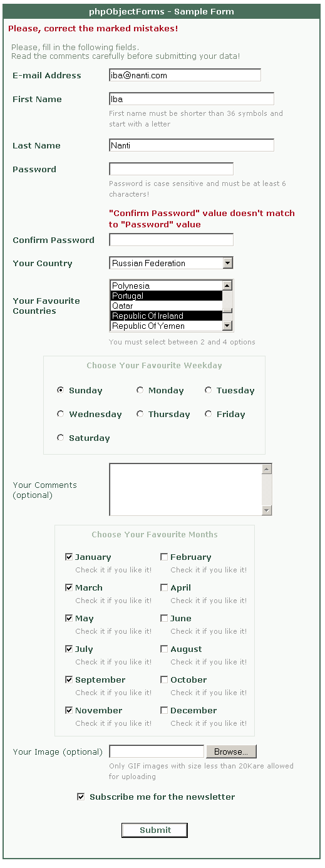325x868 pixels.
Task: Focus the Confirm Password field
Action: [171, 240]
